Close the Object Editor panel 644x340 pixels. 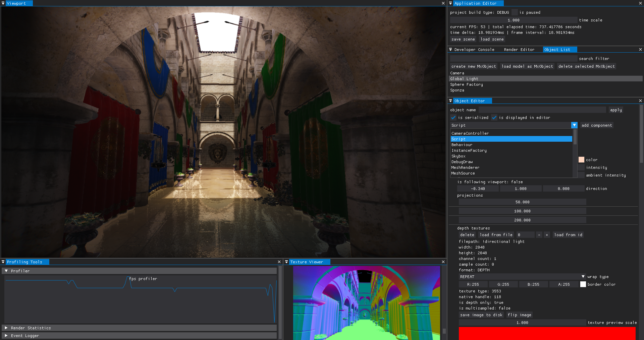pos(640,101)
